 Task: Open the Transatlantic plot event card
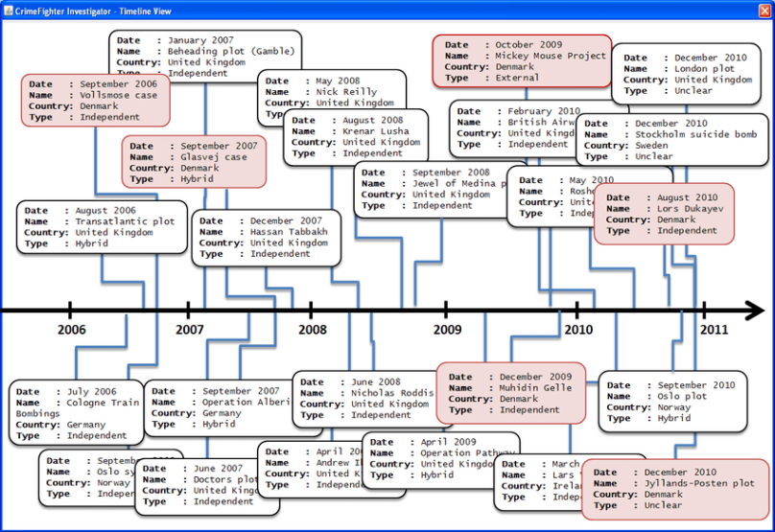tap(102, 227)
